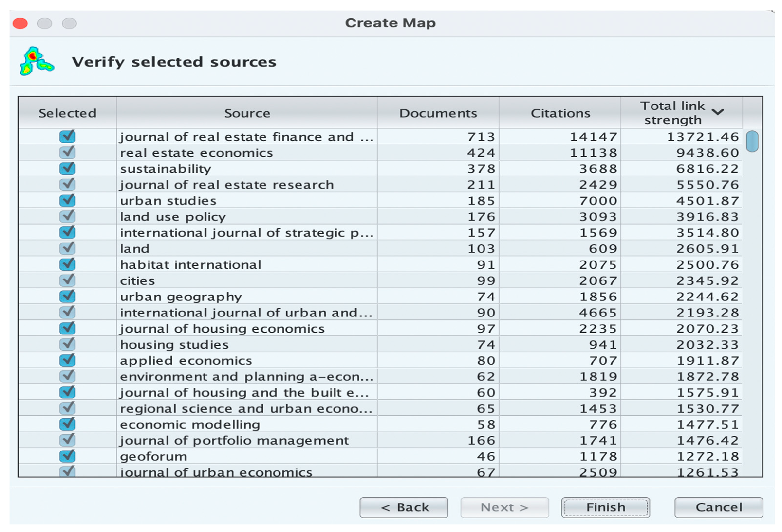This screenshot has height=532, width=782.
Task: Click the vertical scrollbar thumb
Action: [752, 142]
